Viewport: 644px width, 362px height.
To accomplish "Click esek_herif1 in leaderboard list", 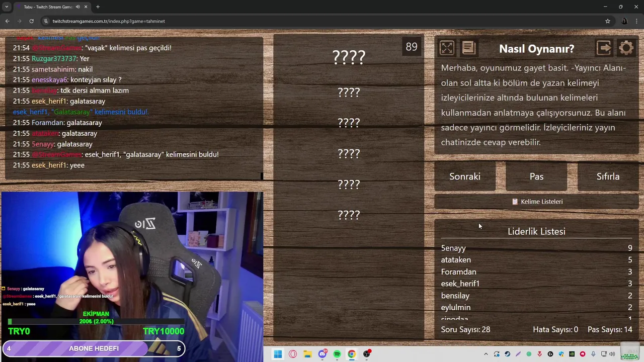I will pos(460,284).
